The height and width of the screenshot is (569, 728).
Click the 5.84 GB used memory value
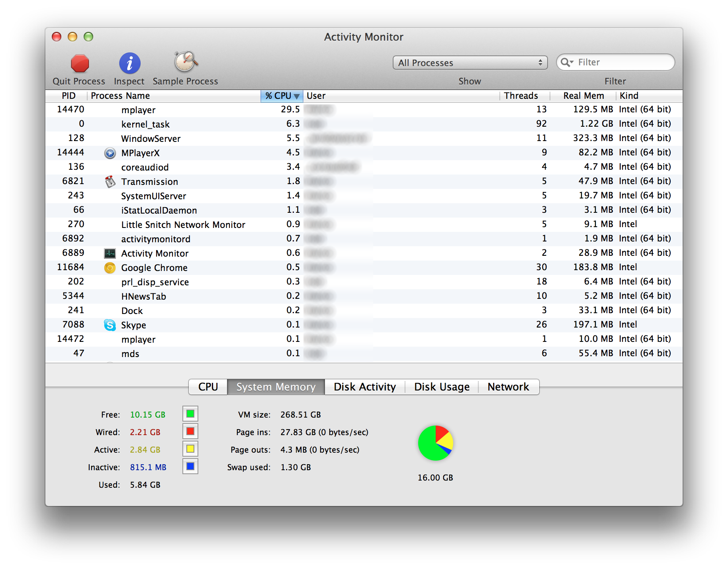coord(145,485)
